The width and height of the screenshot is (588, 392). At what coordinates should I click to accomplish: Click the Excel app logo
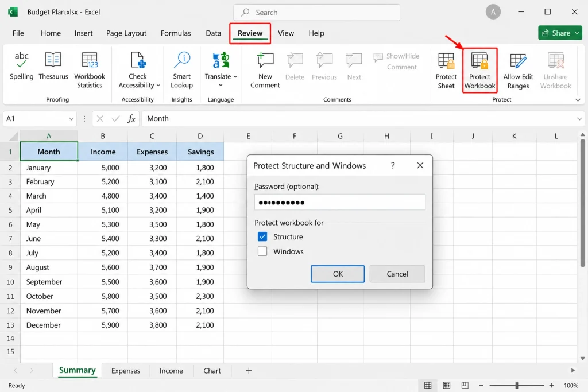(13, 12)
